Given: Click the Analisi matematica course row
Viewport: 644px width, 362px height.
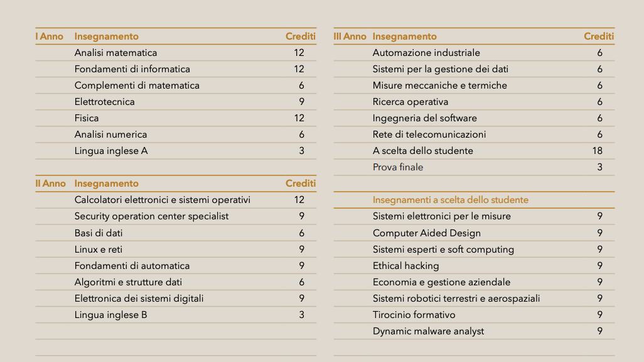Looking at the screenshot, I should coord(176,53).
